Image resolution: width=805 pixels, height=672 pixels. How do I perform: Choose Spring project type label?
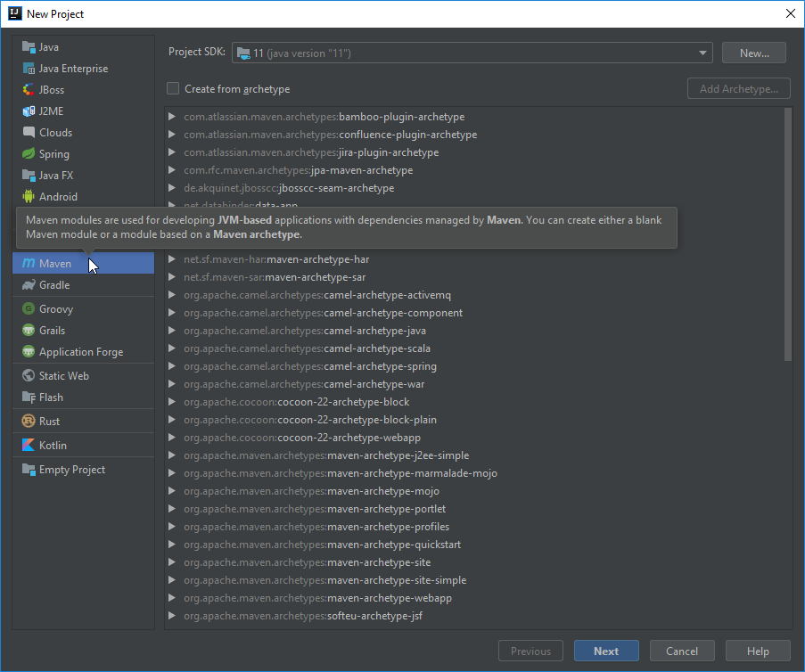53,154
